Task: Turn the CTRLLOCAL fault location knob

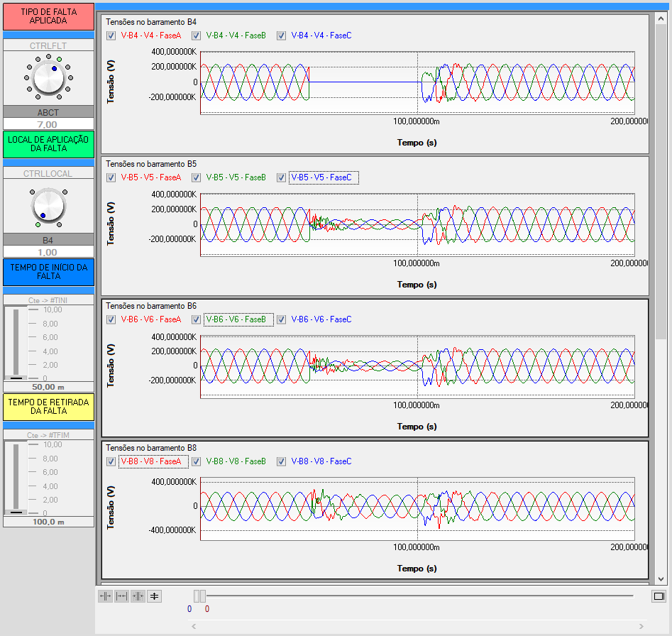Action: 48,207
